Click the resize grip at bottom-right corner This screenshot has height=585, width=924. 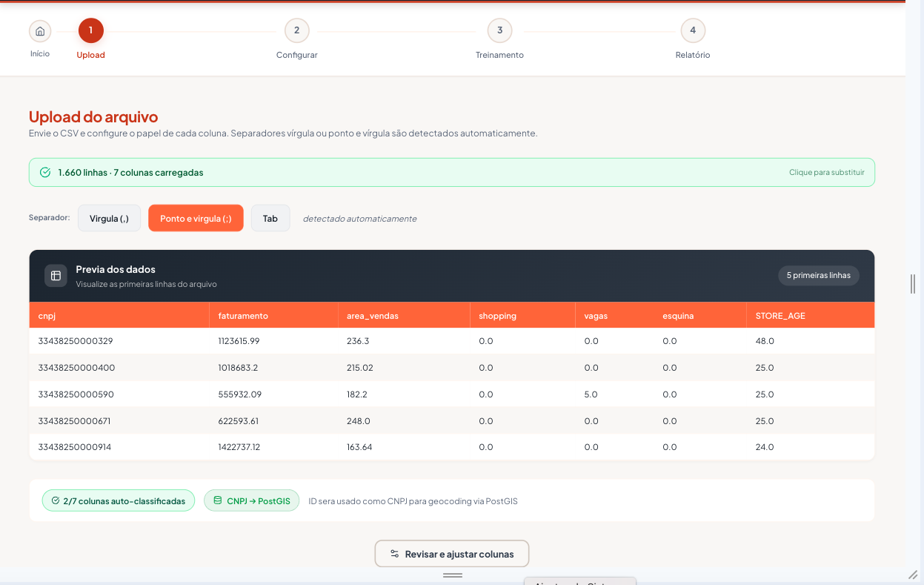pos(913,575)
